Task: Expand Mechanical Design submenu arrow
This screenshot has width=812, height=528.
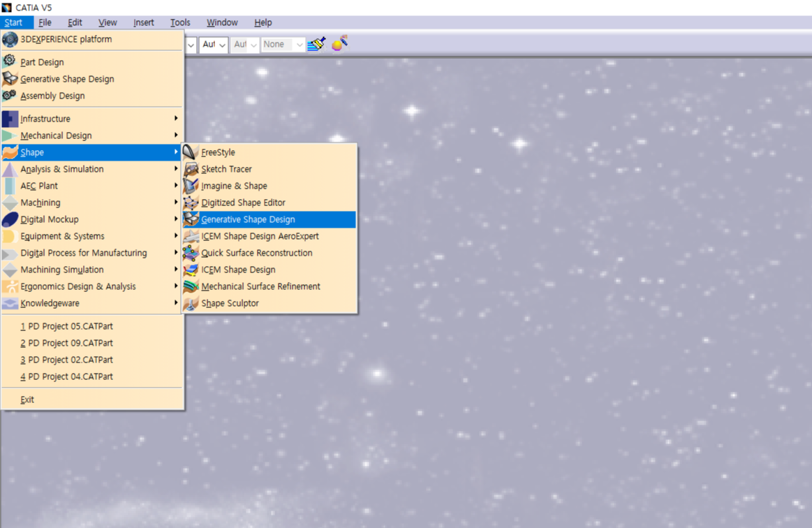Action: click(x=176, y=135)
